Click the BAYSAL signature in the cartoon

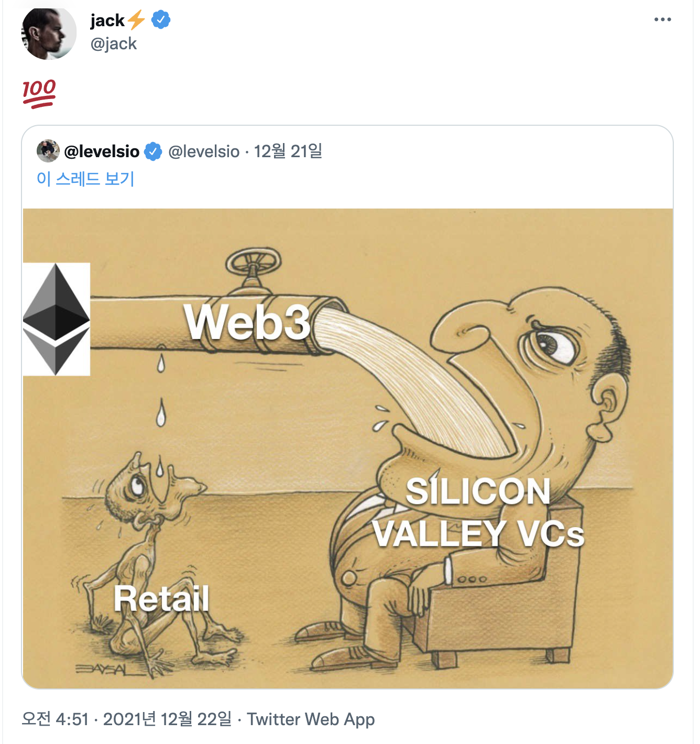(102, 669)
